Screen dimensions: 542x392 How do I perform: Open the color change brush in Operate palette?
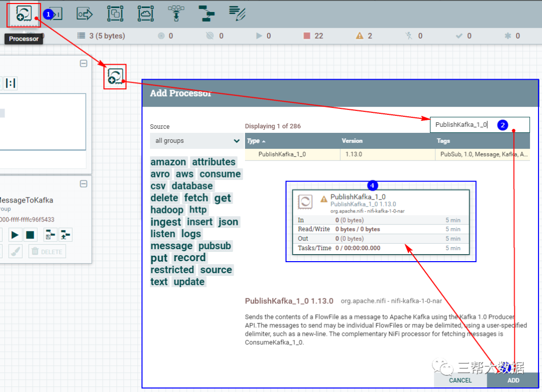pyautogui.click(x=15, y=251)
